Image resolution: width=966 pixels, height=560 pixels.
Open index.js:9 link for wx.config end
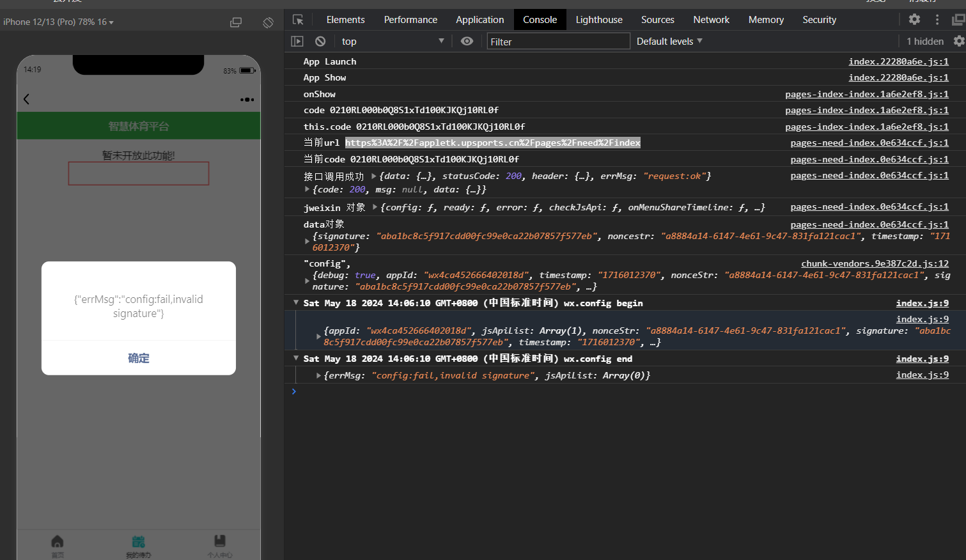922,359
